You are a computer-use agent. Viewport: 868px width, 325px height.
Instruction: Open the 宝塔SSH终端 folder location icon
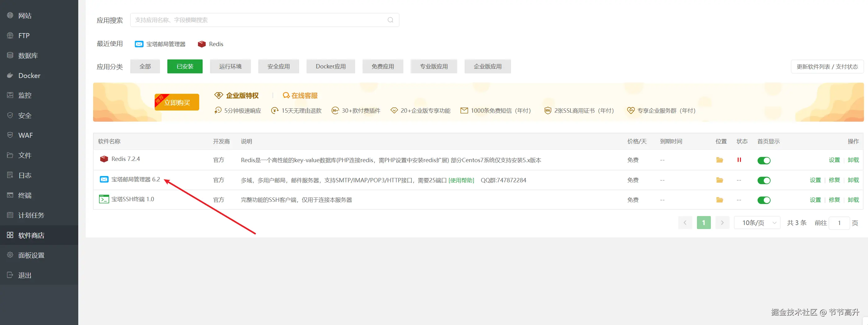[720, 200]
